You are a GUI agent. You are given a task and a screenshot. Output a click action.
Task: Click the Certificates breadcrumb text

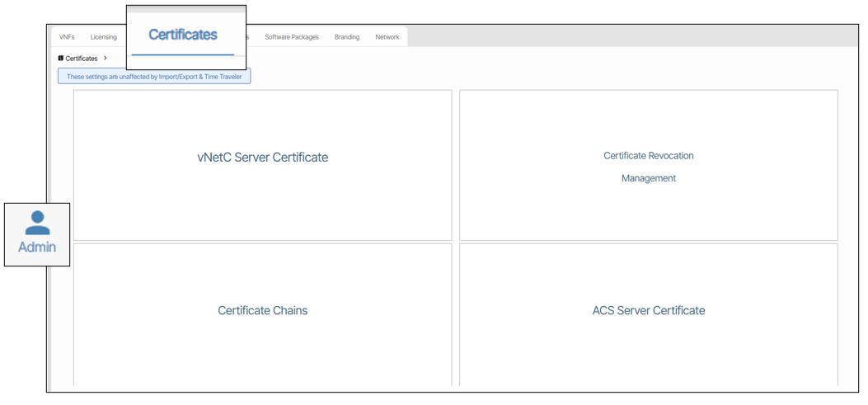(82, 59)
